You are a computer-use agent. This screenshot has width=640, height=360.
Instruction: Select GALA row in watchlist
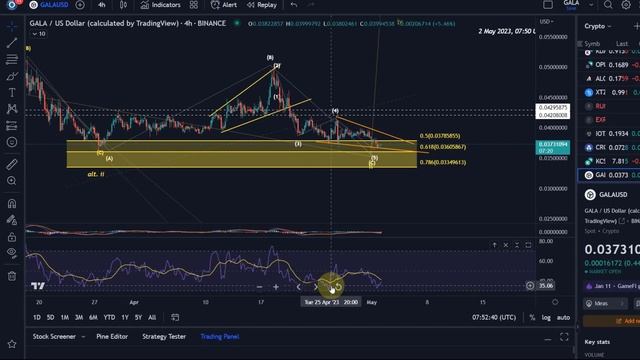(609, 175)
